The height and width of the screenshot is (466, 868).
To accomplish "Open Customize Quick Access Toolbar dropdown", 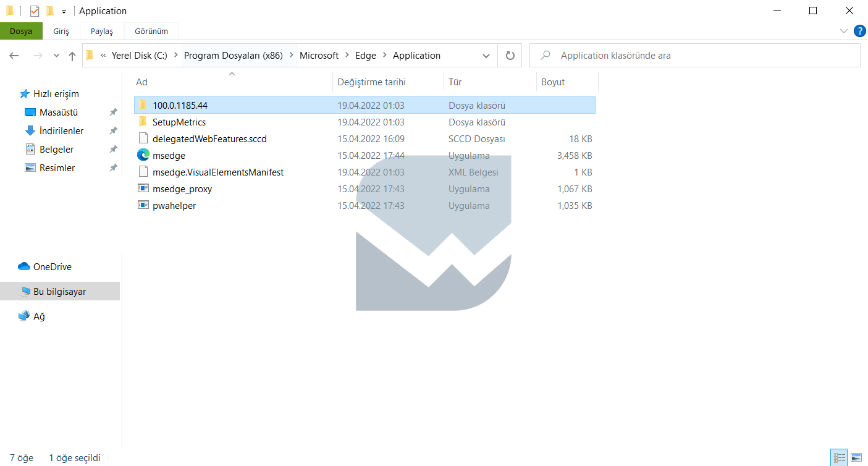I will pyautogui.click(x=64, y=12).
